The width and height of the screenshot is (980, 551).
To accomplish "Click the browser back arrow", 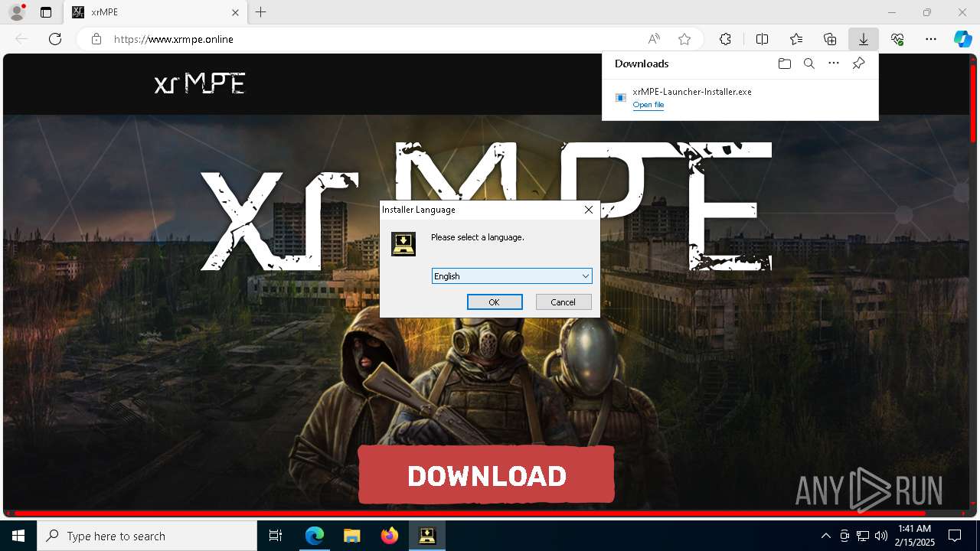I will (21, 39).
